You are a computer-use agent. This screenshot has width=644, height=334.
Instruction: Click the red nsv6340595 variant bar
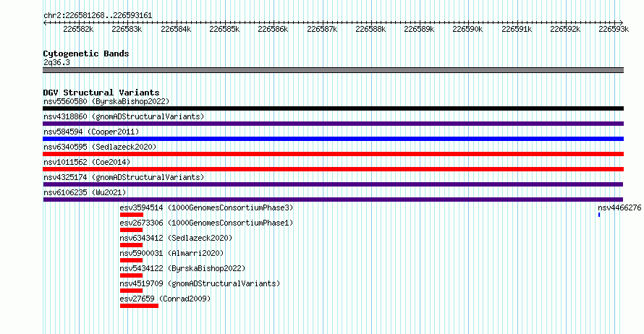(333, 154)
